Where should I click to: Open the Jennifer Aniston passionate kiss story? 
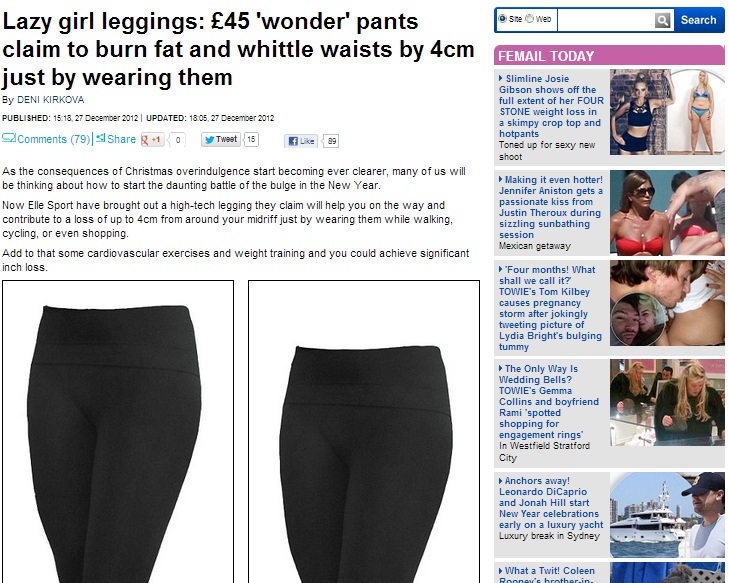[550, 207]
